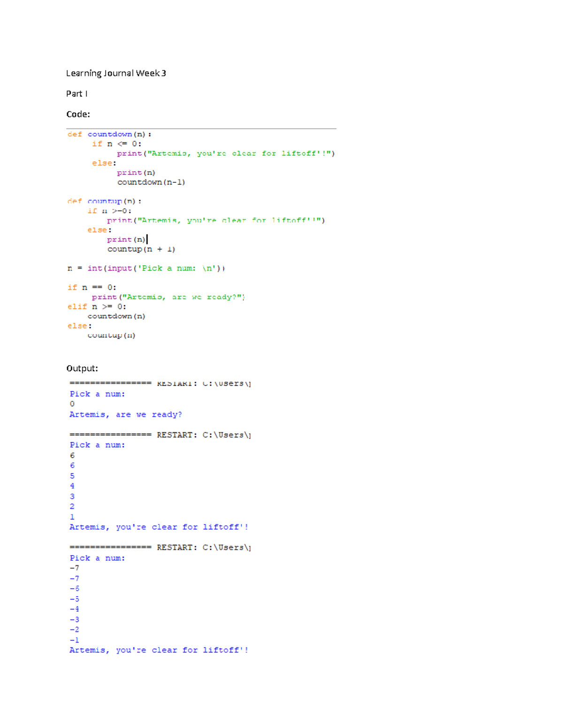
Task: Click the recursive "countup(n + 1)" call
Action: (141, 249)
